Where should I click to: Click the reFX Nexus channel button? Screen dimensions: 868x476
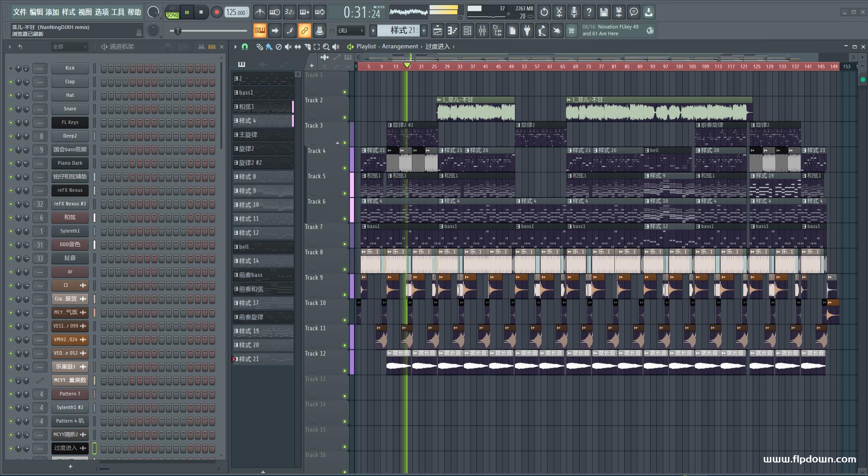(70, 190)
